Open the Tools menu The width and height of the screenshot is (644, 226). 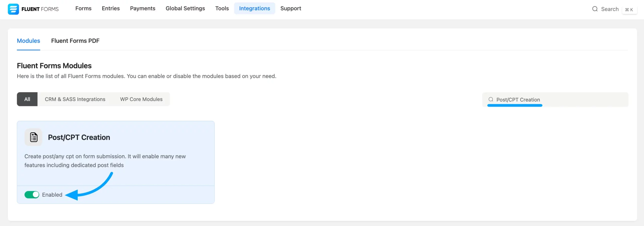pyautogui.click(x=222, y=9)
